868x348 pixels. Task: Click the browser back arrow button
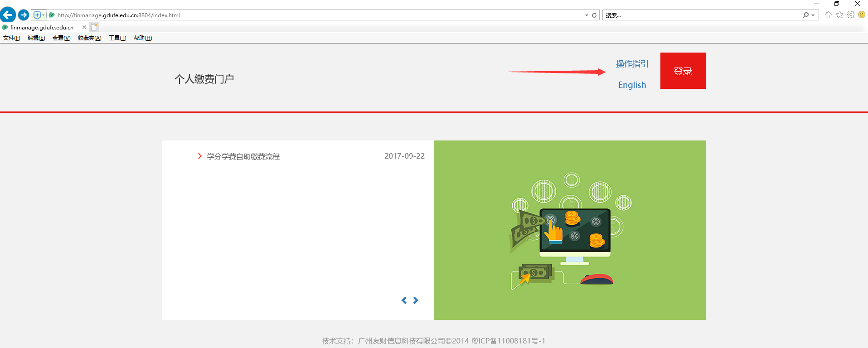(x=8, y=15)
